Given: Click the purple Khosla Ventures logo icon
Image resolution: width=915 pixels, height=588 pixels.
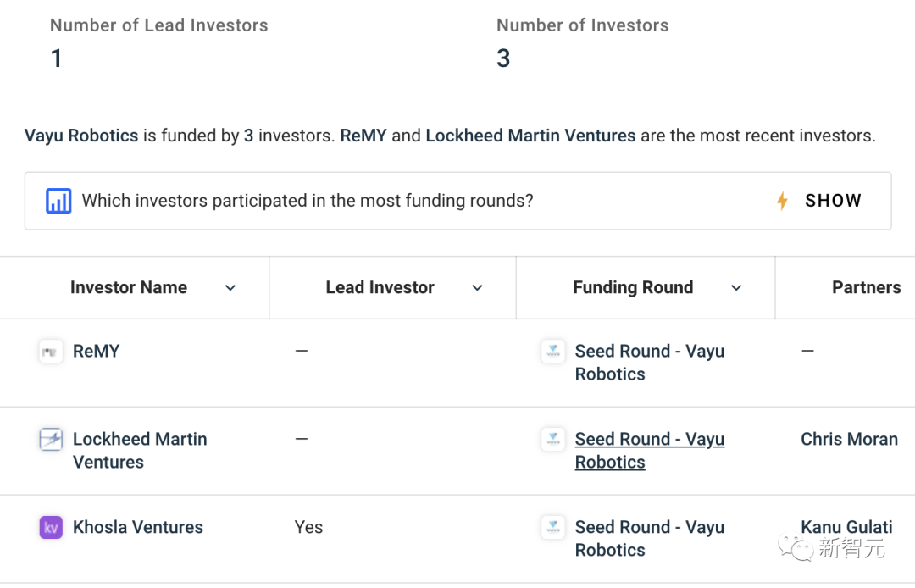Looking at the screenshot, I should (x=51, y=528).
